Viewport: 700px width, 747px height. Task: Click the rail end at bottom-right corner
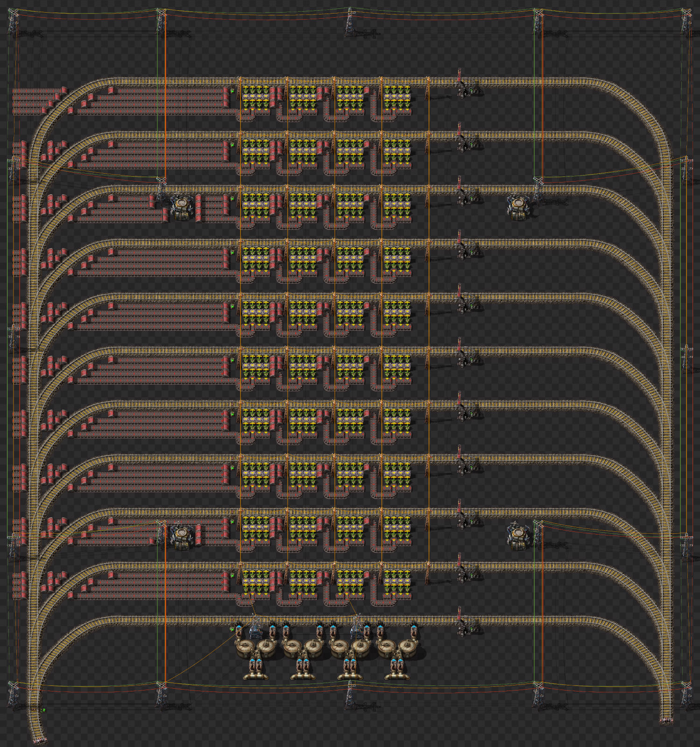(x=666, y=720)
